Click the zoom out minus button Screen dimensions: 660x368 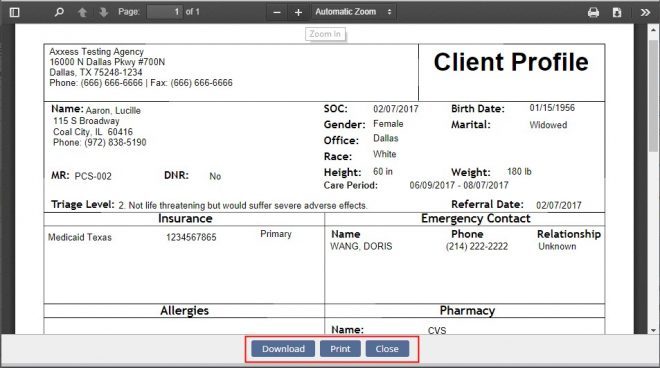(x=277, y=12)
